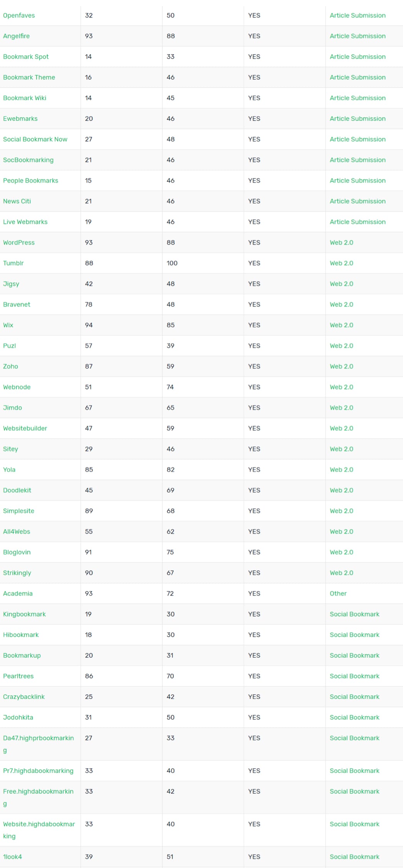Select the Zoho link
Image resolution: width=403 pixels, height=868 pixels.
[10, 367]
